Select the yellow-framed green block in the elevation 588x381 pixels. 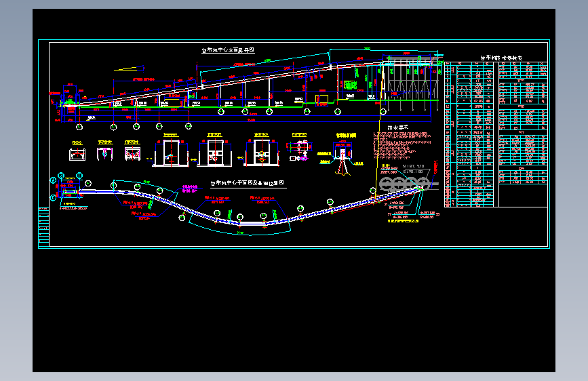[350, 85]
